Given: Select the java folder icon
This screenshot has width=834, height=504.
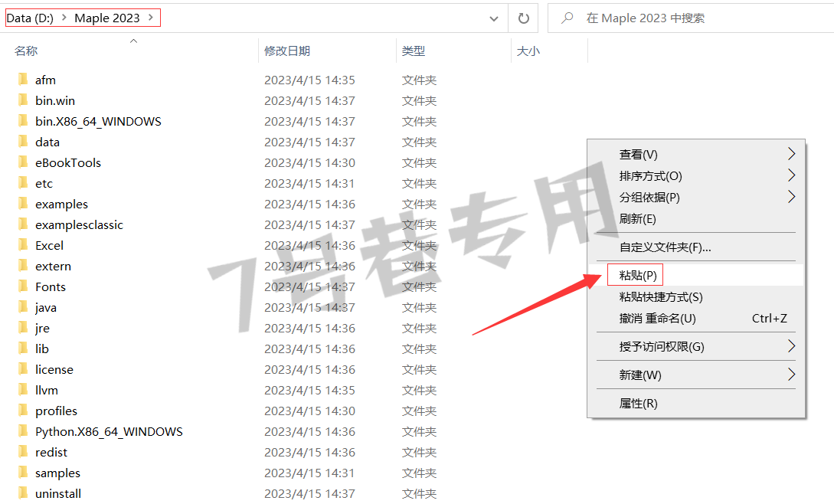Looking at the screenshot, I should coord(23,307).
